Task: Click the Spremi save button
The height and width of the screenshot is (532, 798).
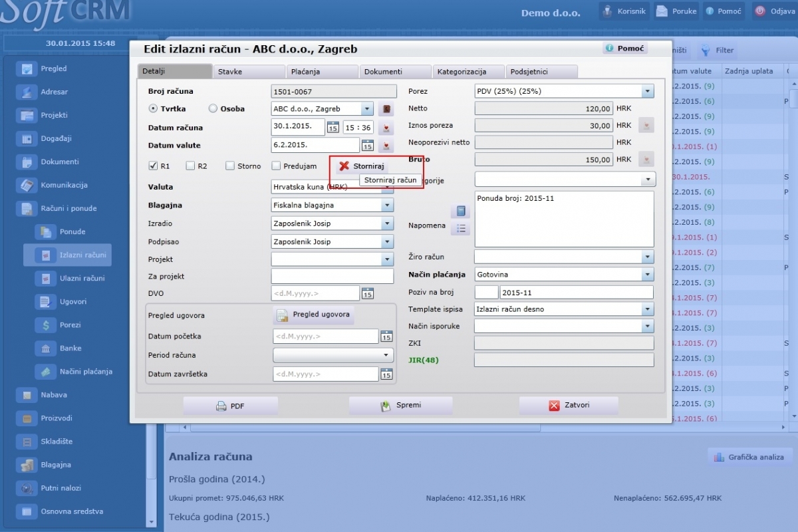Action: [x=400, y=405]
